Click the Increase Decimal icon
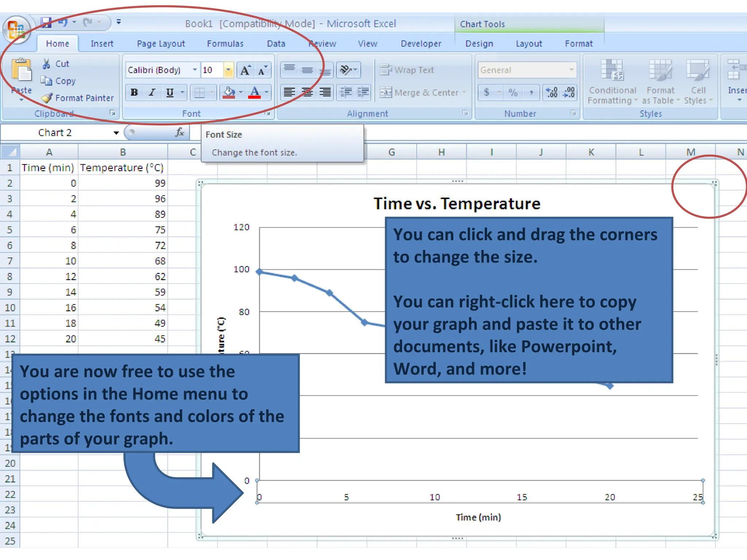 [551, 92]
